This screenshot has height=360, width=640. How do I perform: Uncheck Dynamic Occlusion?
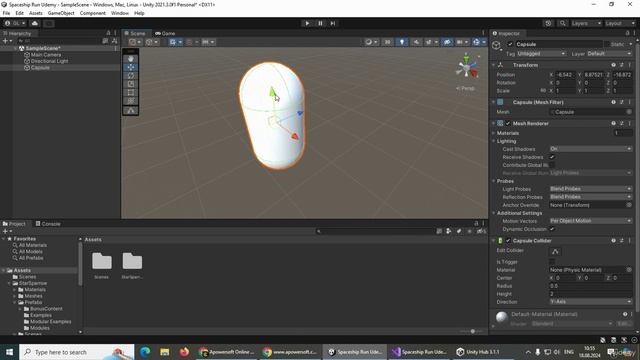tap(552, 229)
